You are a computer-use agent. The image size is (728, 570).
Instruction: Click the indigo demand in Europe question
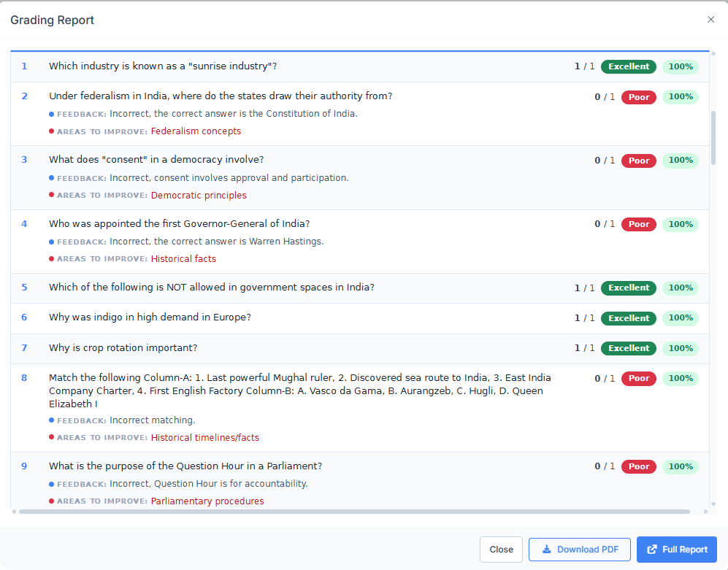[x=150, y=317]
